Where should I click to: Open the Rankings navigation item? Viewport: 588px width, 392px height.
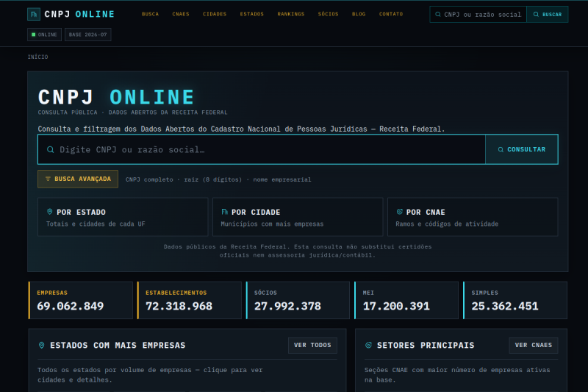coord(291,14)
